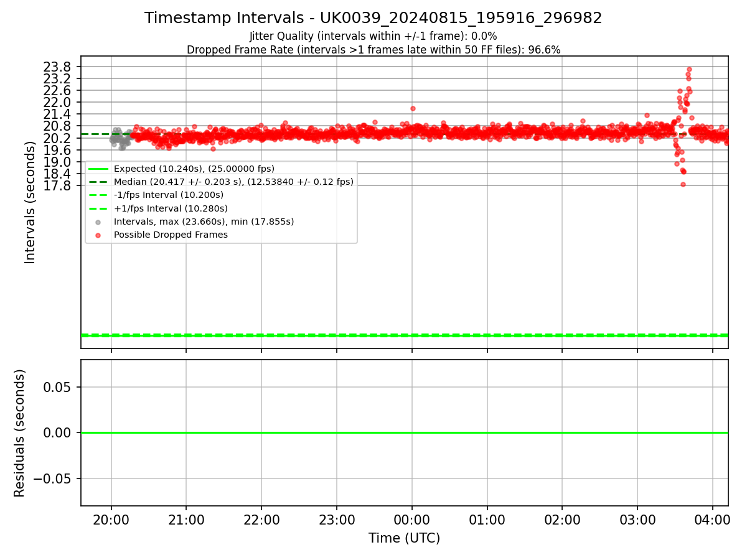Viewport: 747px width, 560px height.
Task: Click the '00:00' x-axis tick label
Action: coord(412,520)
